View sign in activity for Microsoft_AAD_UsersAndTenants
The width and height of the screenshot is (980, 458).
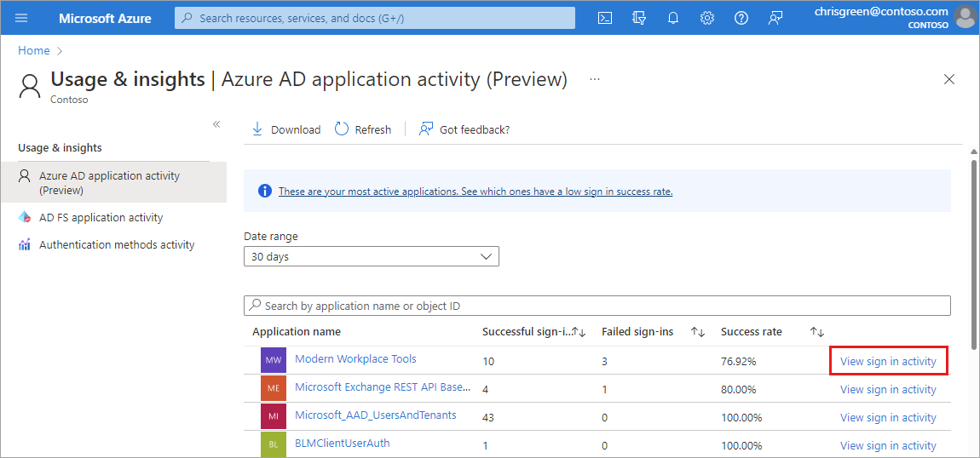click(x=888, y=417)
